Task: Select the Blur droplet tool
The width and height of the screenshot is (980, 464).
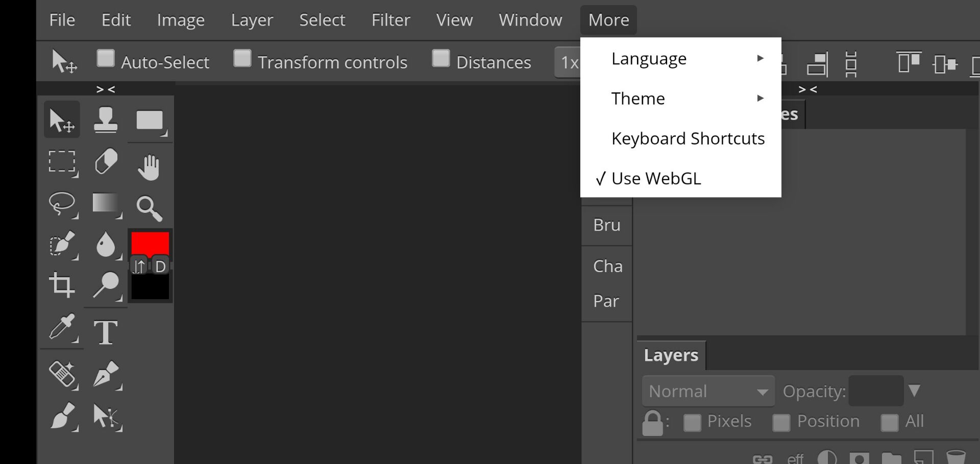Action: point(106,245)
